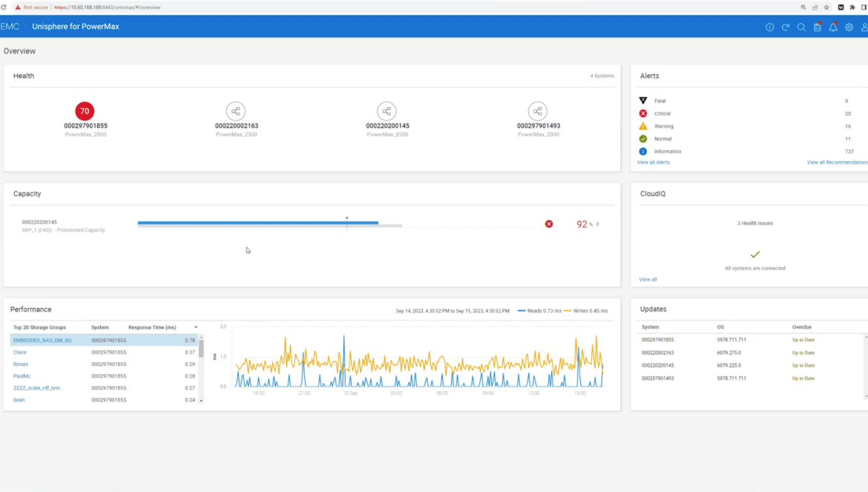The height and width of the screenshot is (492, 868).
Task: Click the red Critical alerts icon
Action: tap(642, 114)
